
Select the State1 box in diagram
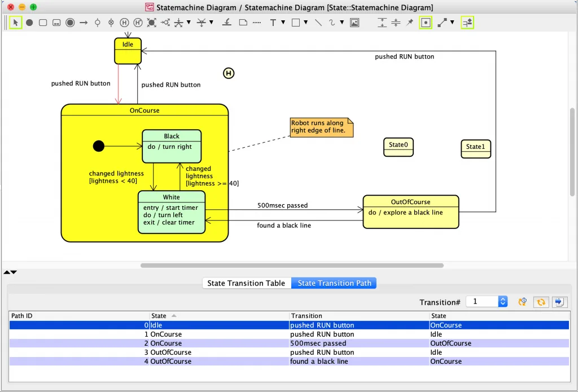(476, 149)
